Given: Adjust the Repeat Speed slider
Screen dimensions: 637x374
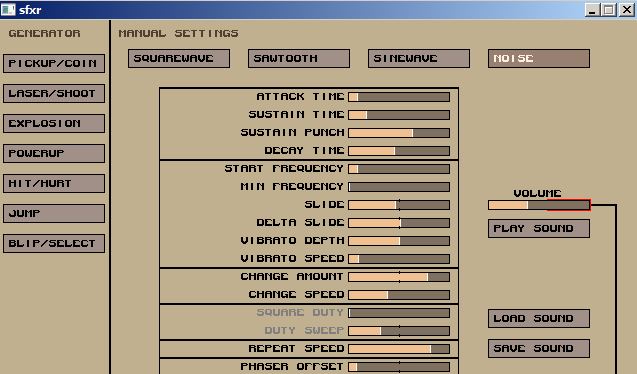Looking at the screenshot, I should [399, 349].
